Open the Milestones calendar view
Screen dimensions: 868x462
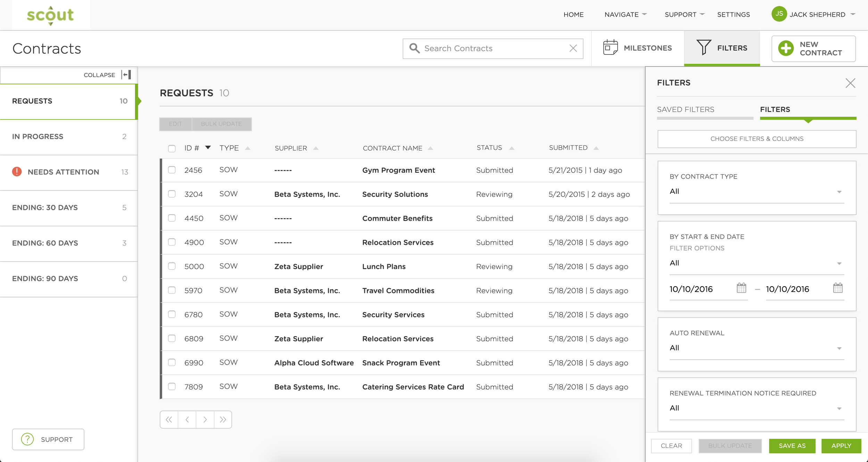pyautogui.click(x=610, y=48)
